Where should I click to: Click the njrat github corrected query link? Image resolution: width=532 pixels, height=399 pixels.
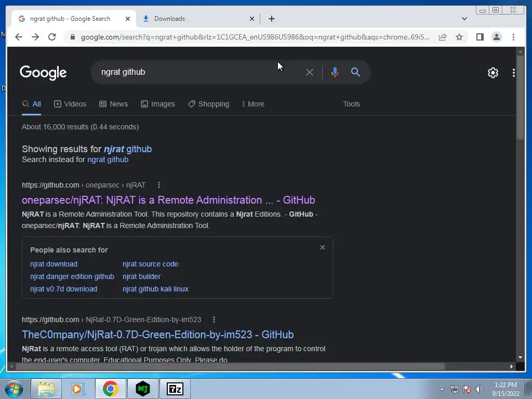point(128,149)
